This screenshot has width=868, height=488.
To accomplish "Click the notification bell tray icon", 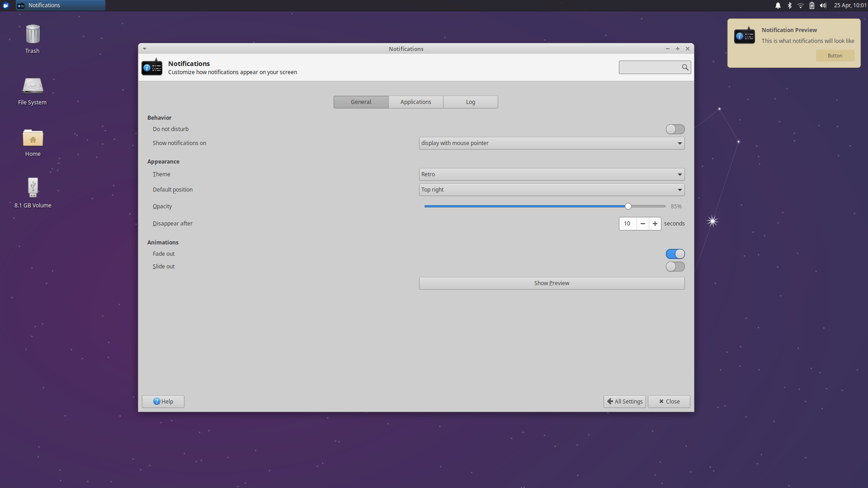I will coord(778,5).
